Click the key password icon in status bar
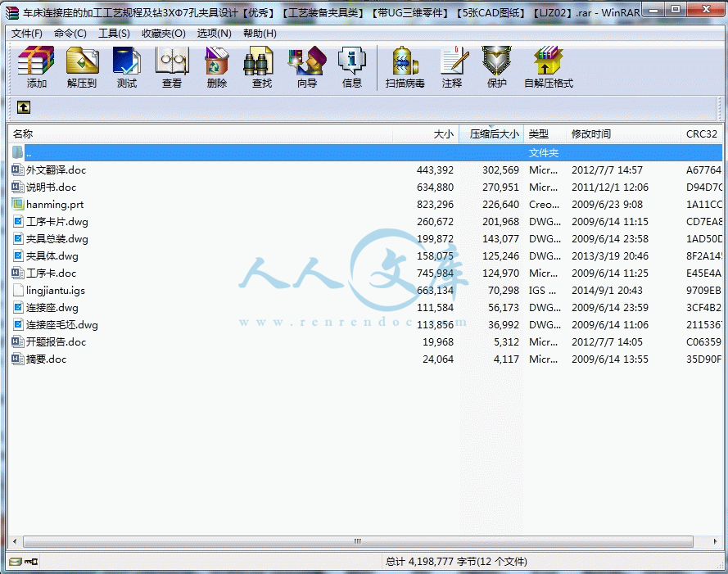728x574 pixels. coord(31,562)
